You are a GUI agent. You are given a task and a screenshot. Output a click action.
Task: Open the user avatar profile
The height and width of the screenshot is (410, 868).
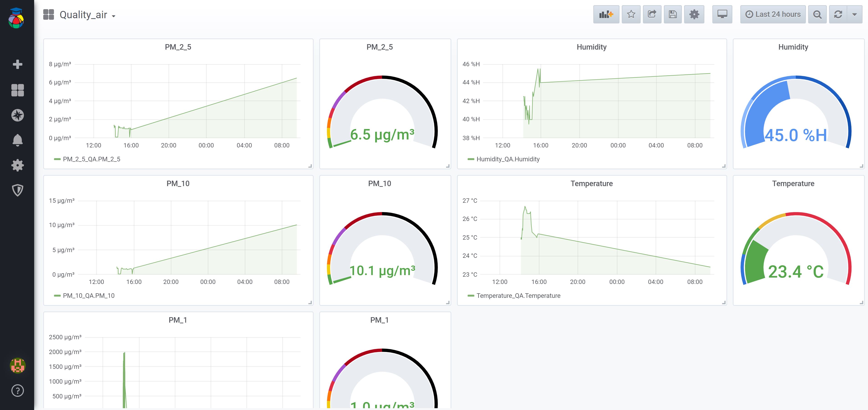(18, 366)
